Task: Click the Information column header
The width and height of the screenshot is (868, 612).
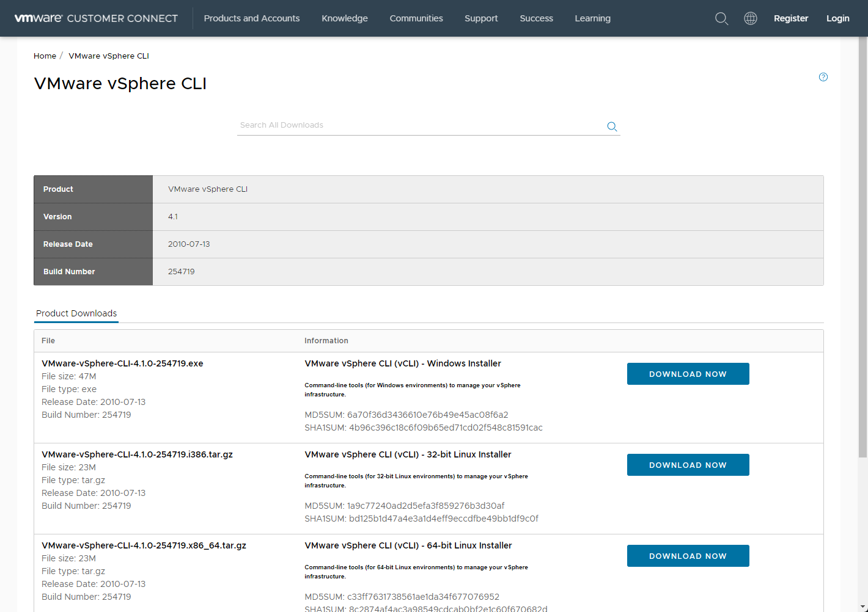Action: coord(326,341)
